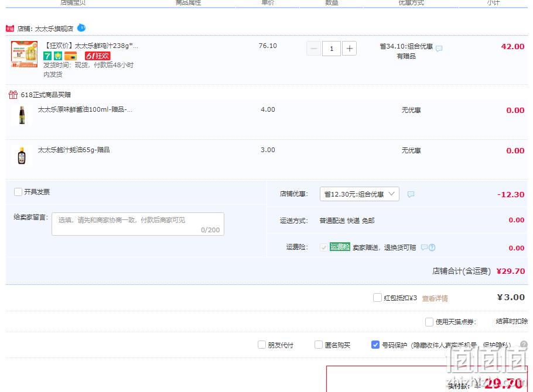This screenshot has height=392, width=533.
Task: Click the 运送方式 label
Action: pos(293,221)
